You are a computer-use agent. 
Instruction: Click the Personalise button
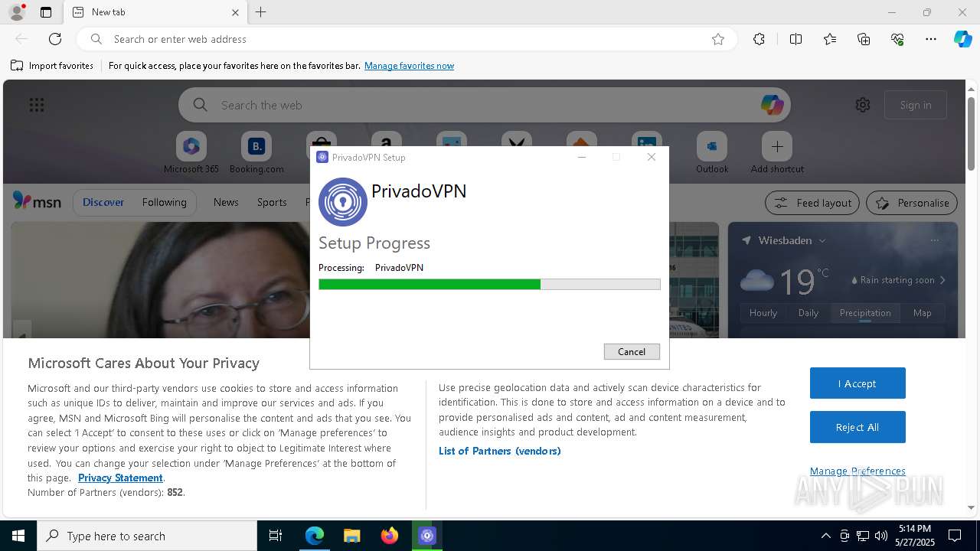[912, 203]
